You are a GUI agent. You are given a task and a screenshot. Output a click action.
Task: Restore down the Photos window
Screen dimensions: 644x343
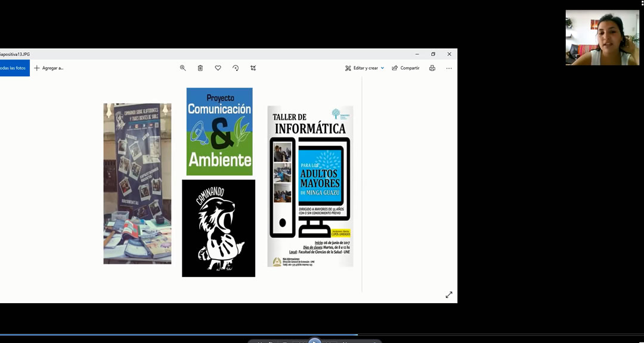[433, 54]
